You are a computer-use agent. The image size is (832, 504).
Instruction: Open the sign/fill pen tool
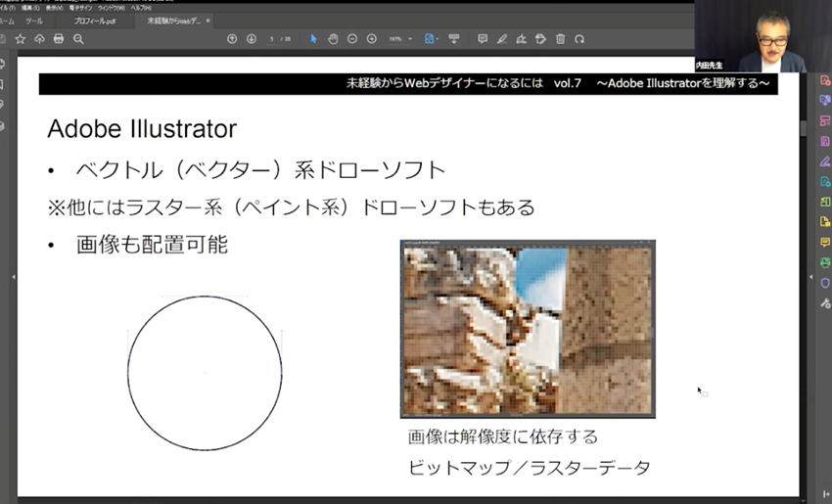tap(521, 39)
